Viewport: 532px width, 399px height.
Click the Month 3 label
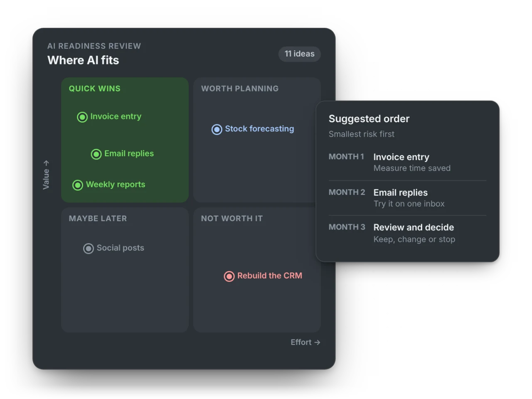347,227
